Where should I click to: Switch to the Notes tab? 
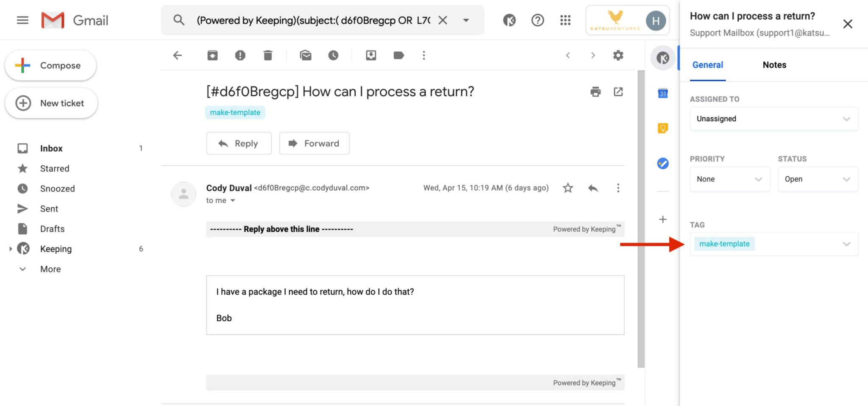click(774, 65)
